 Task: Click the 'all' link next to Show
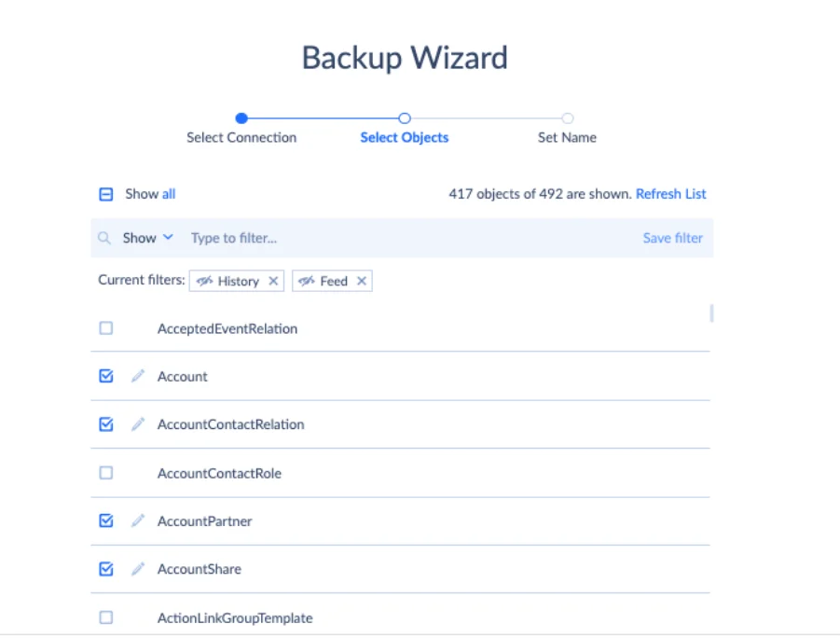pos(169,194)
